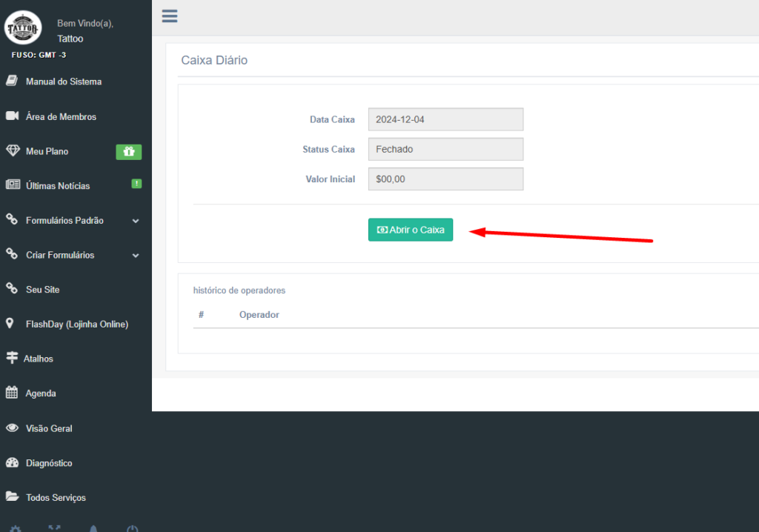Click the green gift icon beside Meu Plano
Screen dimensions: 759x532
129,152
